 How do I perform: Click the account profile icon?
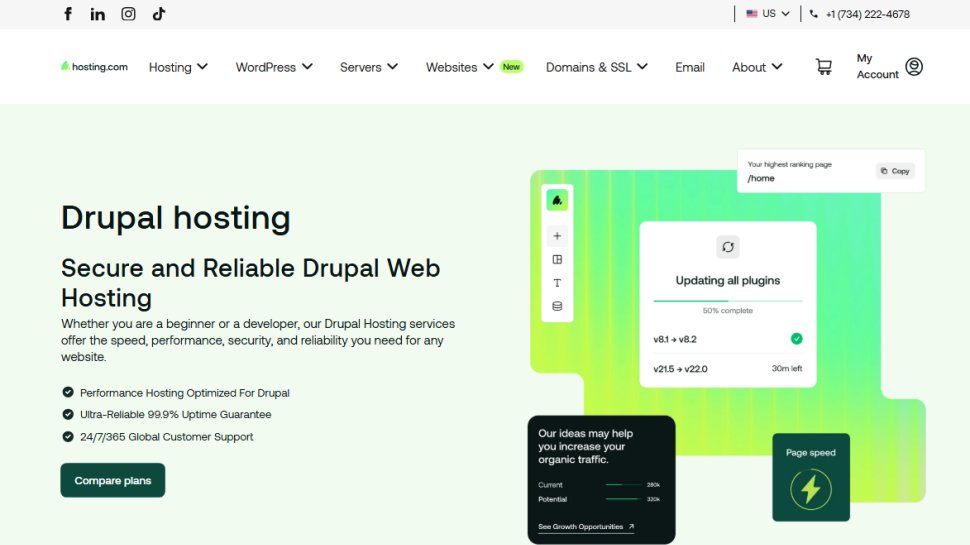click(x=914, y=66)
